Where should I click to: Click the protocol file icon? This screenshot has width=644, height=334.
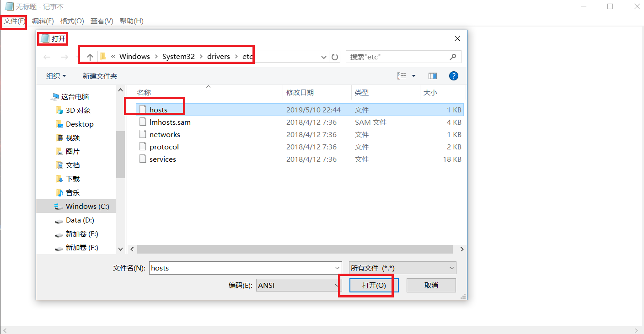point(143,147)
